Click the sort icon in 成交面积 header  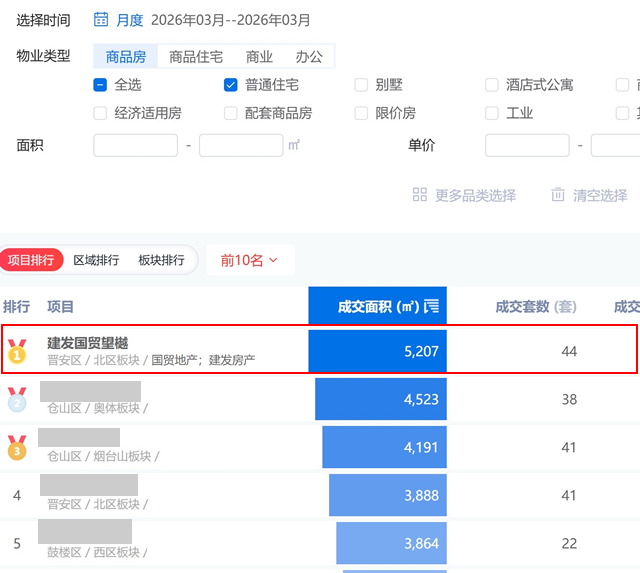431,306
